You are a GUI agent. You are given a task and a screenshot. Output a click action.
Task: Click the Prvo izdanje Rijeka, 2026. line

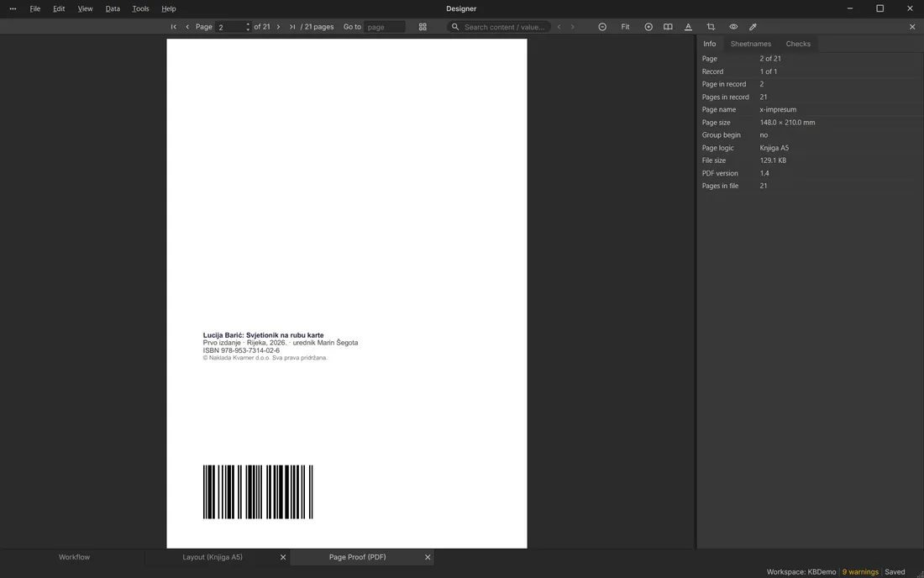point(280,343)
